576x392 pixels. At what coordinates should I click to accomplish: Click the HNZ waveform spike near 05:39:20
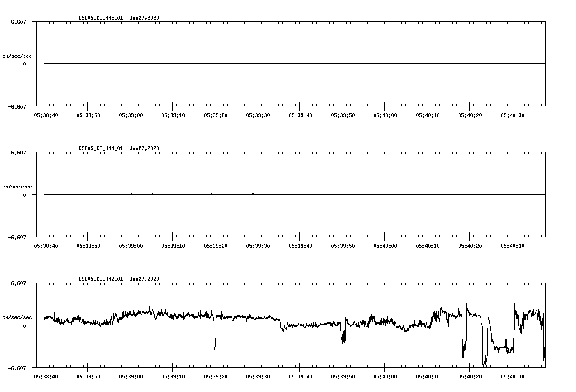click(x=215, y=333)
